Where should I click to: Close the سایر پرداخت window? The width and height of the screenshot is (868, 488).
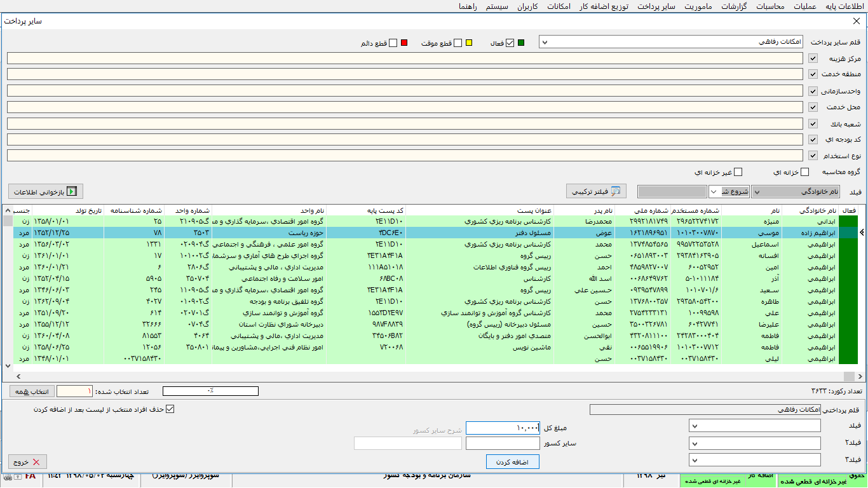coord(856,21)
